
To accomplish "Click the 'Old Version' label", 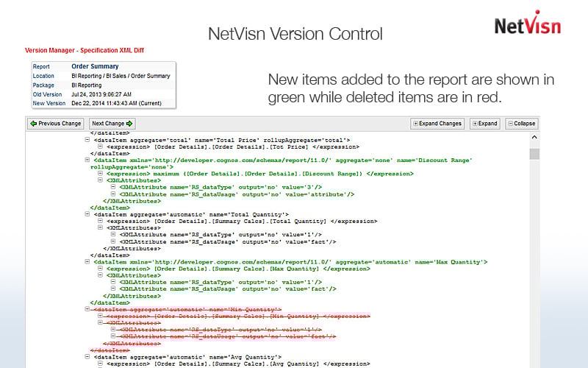I will point(47,94).
